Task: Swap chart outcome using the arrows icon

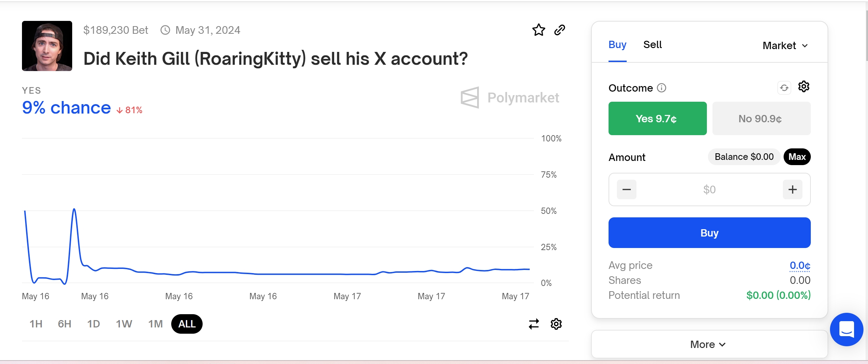Action: coord(534,324)
